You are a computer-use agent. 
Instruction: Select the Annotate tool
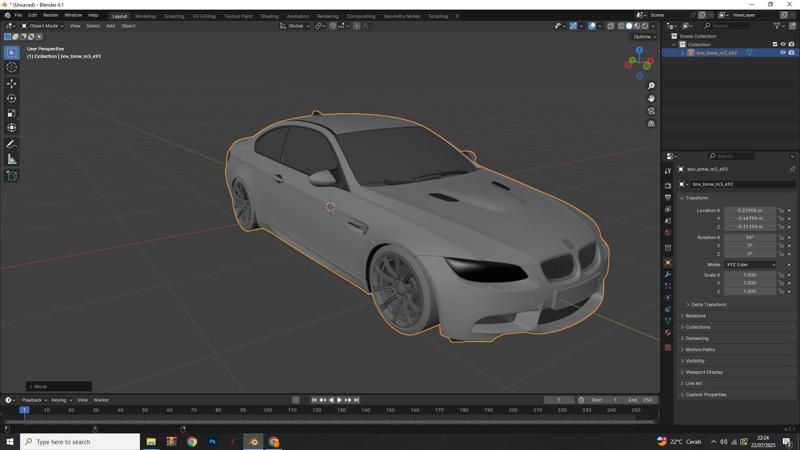[x=11, y=144]
